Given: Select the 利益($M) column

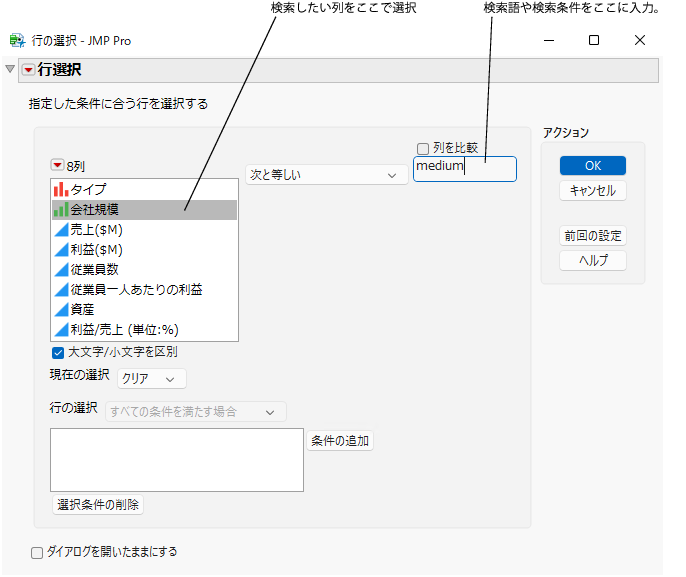Looking at the screenshot, I should 144,250.
